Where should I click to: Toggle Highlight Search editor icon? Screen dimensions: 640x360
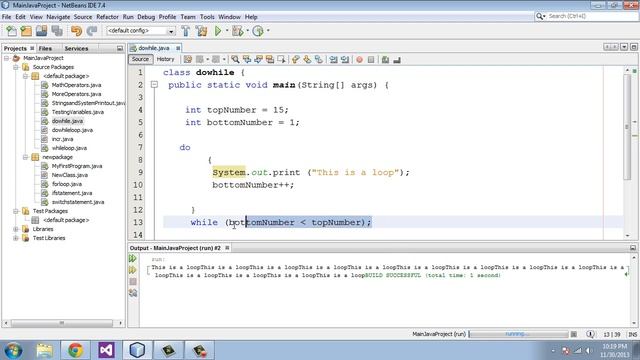[270, 60]
